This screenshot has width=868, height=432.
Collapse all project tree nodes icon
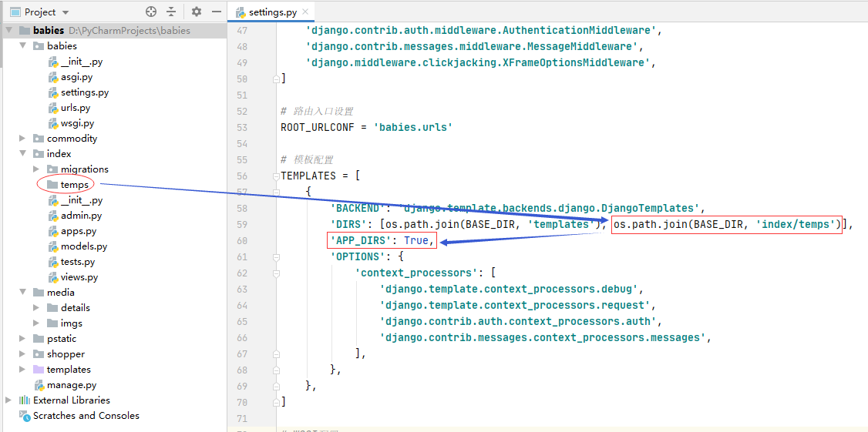(x=171, y=12)
